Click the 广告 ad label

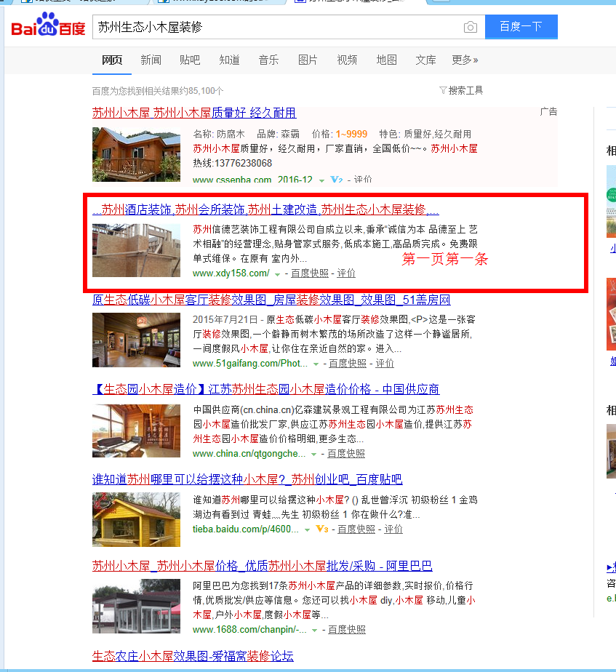548,112
